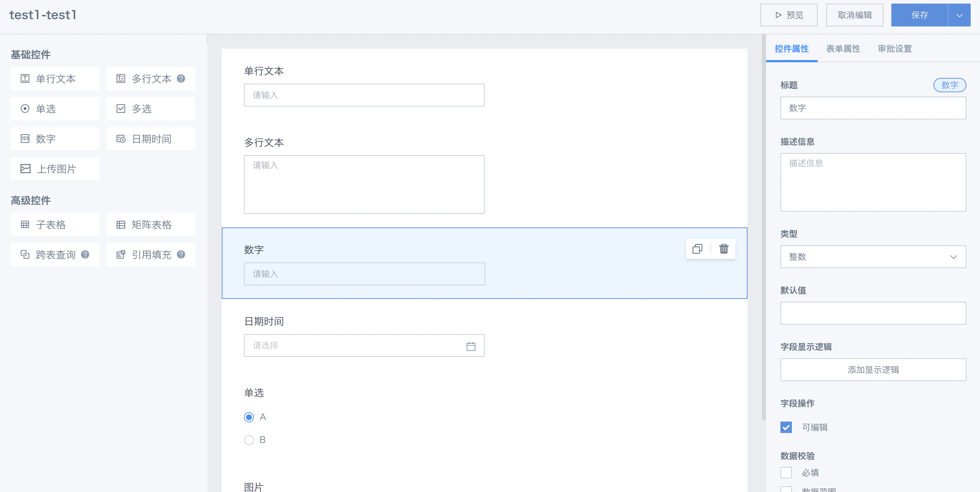Screen dimensions: 980x492
Task: Open the 类型 dropdown showing 整数
Action: pyautogui.click(x=873, y=257)
